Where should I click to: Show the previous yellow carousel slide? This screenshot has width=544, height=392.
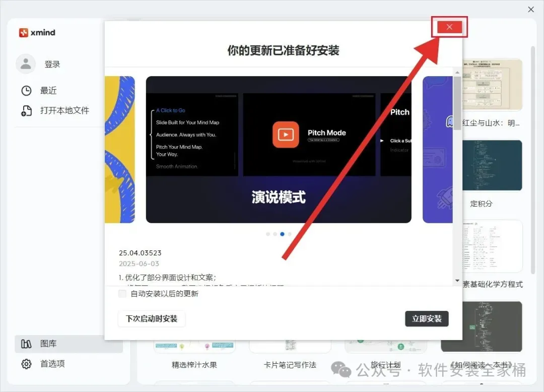pos(120,150)
